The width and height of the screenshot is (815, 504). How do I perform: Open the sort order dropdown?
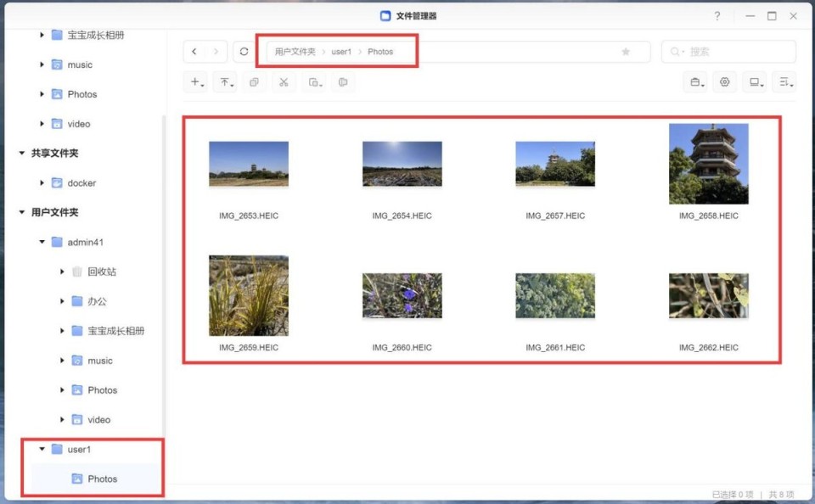[785, 82]
